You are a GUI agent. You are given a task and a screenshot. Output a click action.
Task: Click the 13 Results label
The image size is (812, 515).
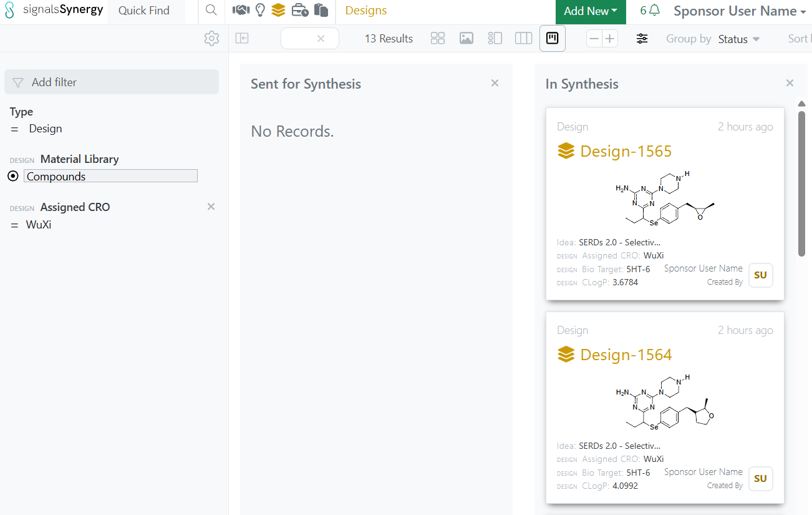[389, 39]
